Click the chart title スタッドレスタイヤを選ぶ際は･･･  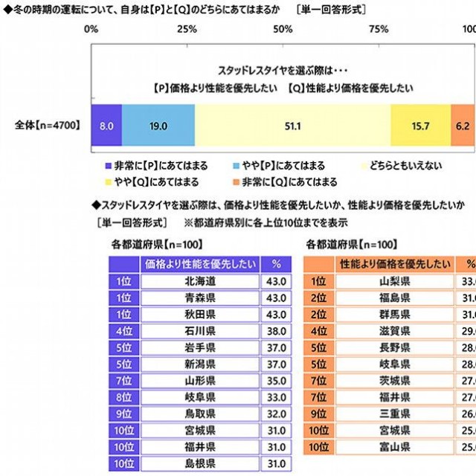[283, 71]
